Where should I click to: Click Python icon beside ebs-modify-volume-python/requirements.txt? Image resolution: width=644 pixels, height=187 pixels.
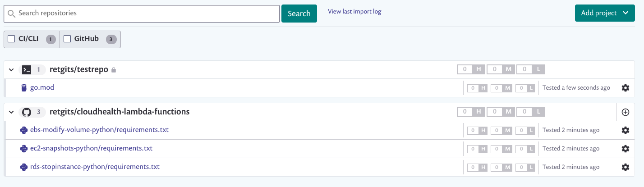24,130
